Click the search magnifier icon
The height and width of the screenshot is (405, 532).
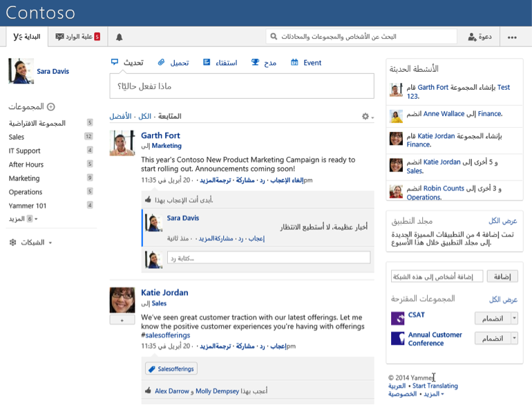click(274, 37)
